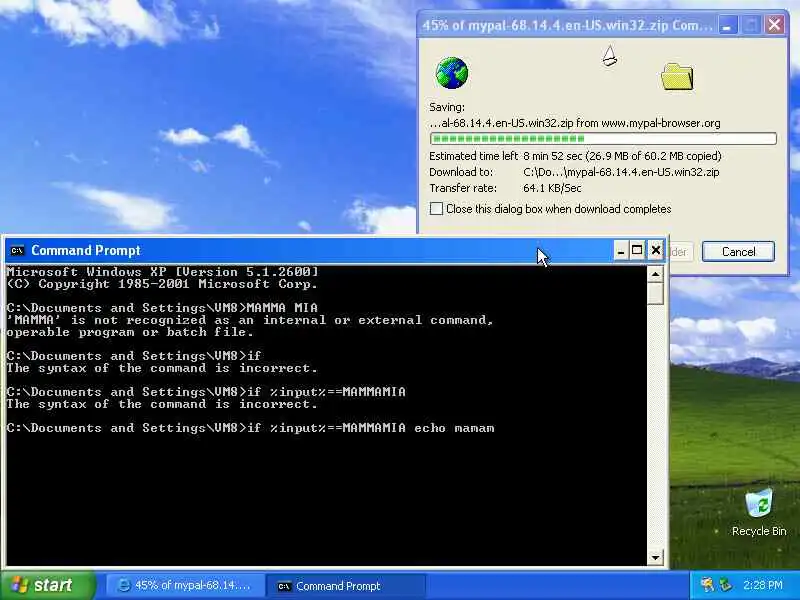The image size is (800, 600).
Task: Click the second system tray icon beside clock
Action: pos(725,585)
